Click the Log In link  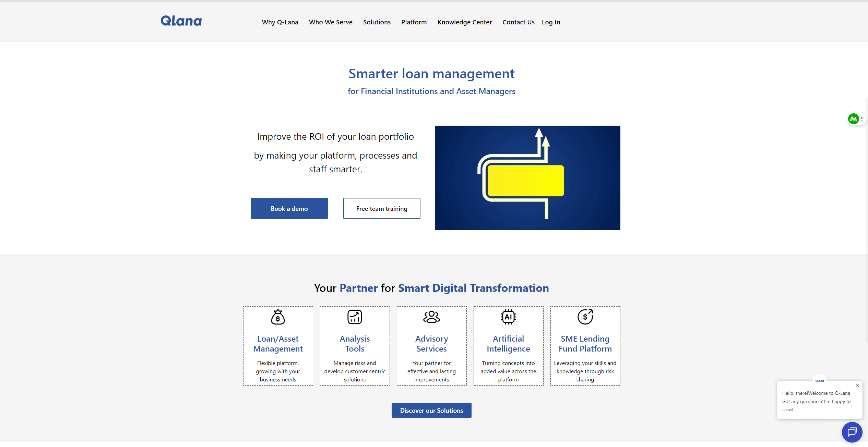tap(551, 22)
